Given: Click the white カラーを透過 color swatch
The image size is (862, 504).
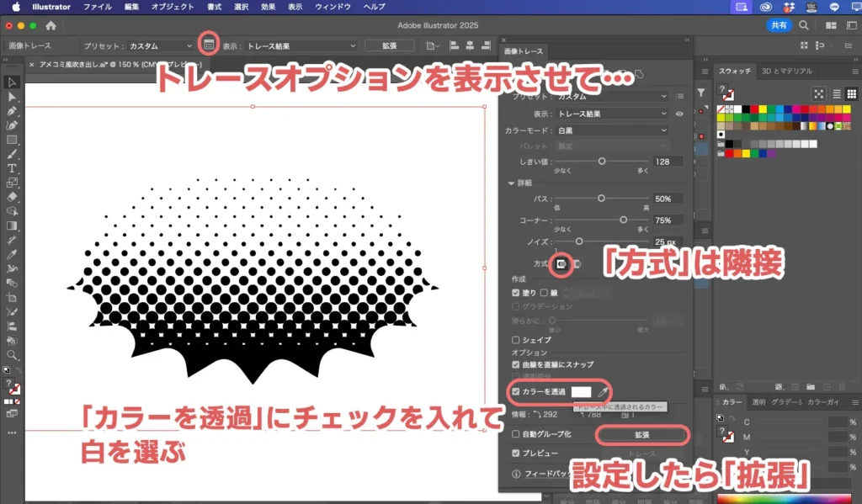Looking at the screenshot, I should [x=581, y=392].
